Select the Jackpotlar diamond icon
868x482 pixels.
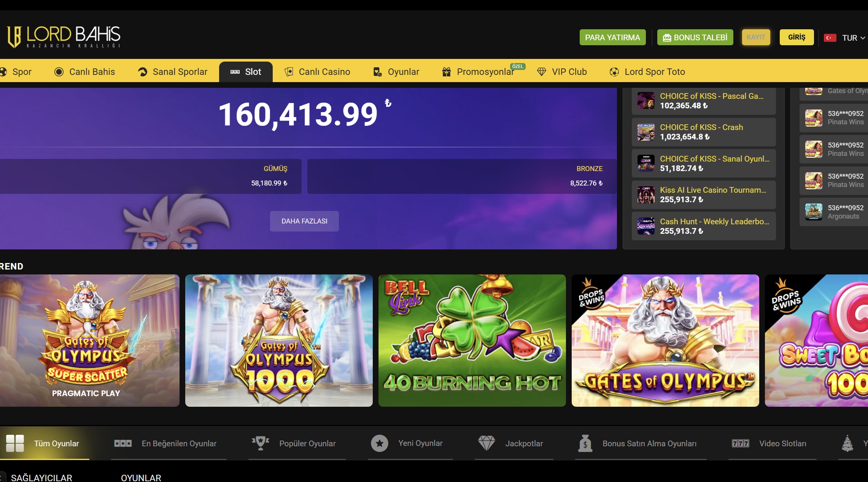pos(486,443)
